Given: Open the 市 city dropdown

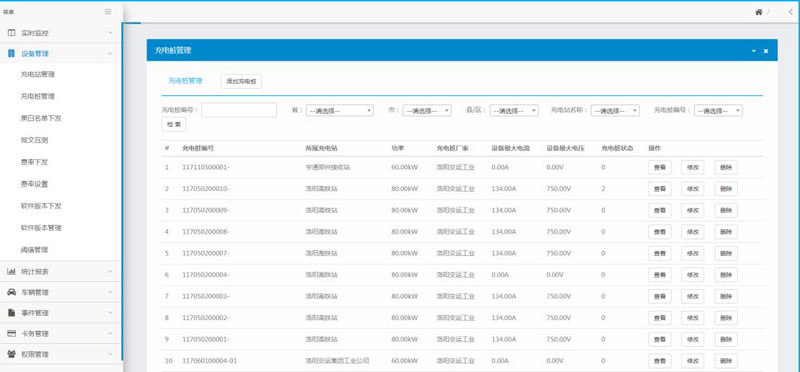Looking at the screenshot, I should click(427, 110).
